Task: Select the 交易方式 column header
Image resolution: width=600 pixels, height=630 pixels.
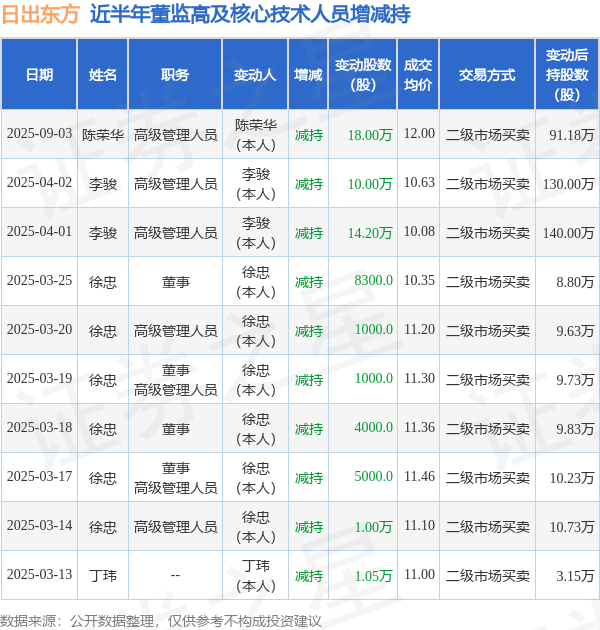Action: 487,75
